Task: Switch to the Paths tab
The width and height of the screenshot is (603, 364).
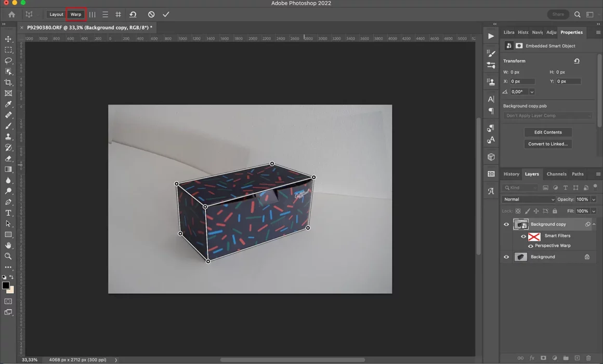Action: click(577, 174)
